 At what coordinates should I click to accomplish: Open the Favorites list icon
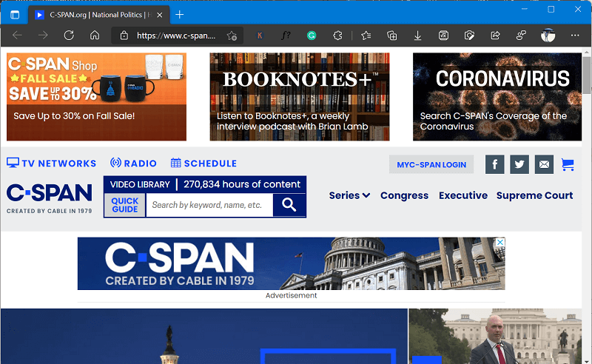366,36
